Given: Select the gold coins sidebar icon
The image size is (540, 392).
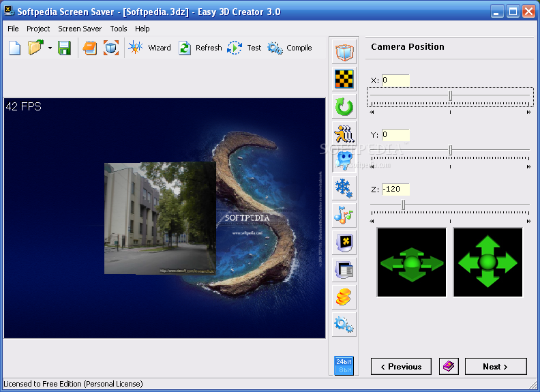Looking at the screenshot, I should [344, 297].
